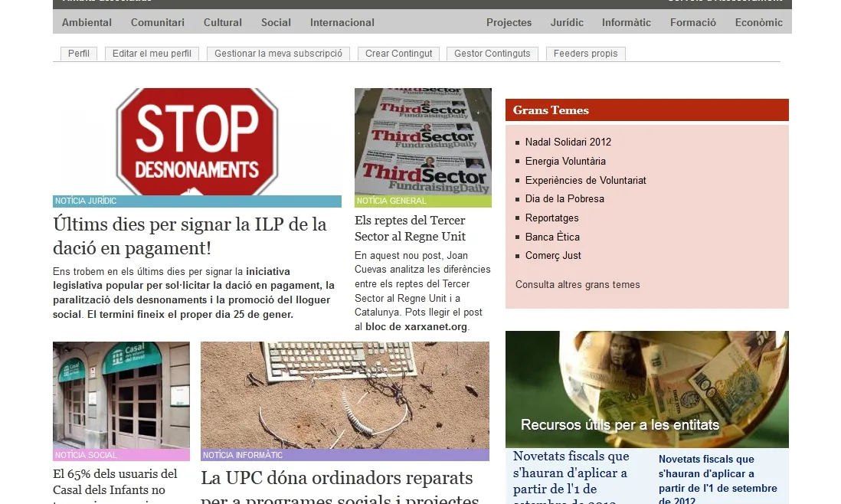Open serif 'Novetats fiscals' headline under banner

(571, 477)
